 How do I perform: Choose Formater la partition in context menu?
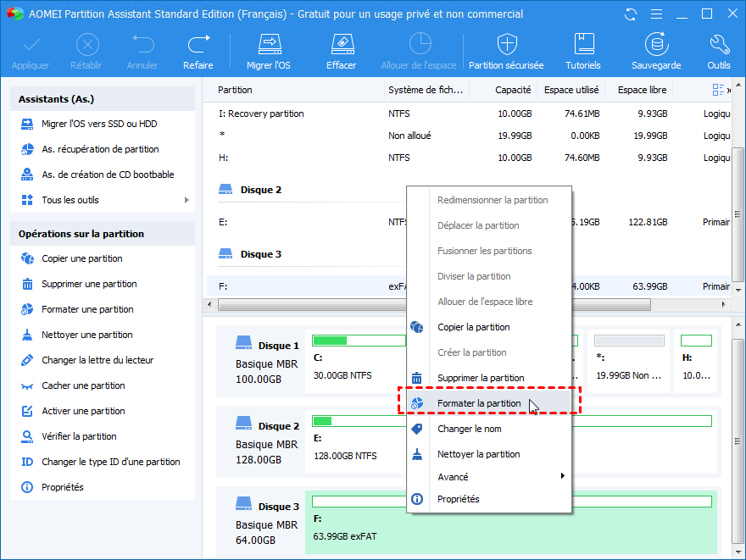[479, 403]
